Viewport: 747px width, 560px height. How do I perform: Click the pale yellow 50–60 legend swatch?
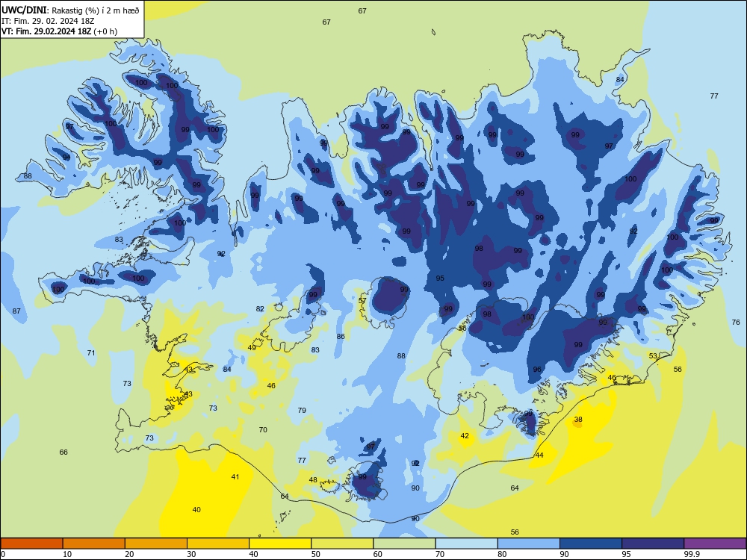(x=342, y=544)
